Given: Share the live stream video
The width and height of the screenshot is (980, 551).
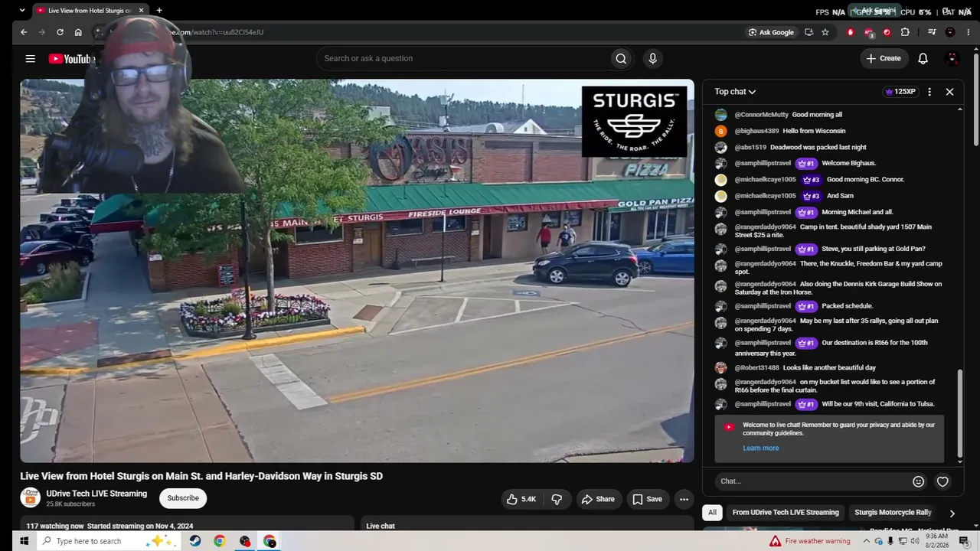Looking at the screenshot, I should click(x=597, y=499).
